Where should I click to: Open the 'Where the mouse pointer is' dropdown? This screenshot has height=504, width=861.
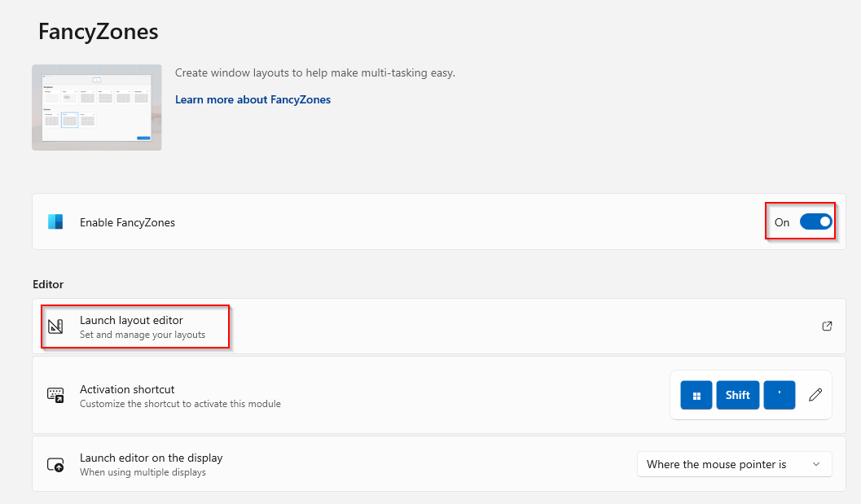[x=735, y=464]
